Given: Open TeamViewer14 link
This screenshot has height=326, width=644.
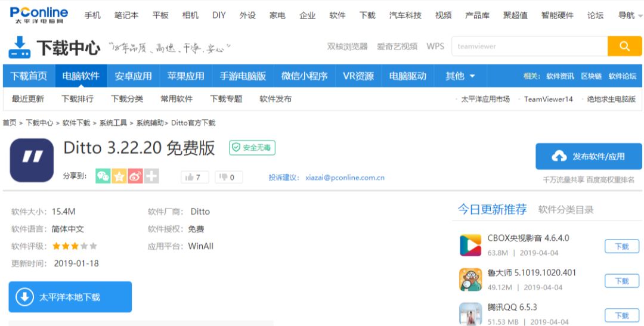Looking at the screenshot, I should click(549, 99).
